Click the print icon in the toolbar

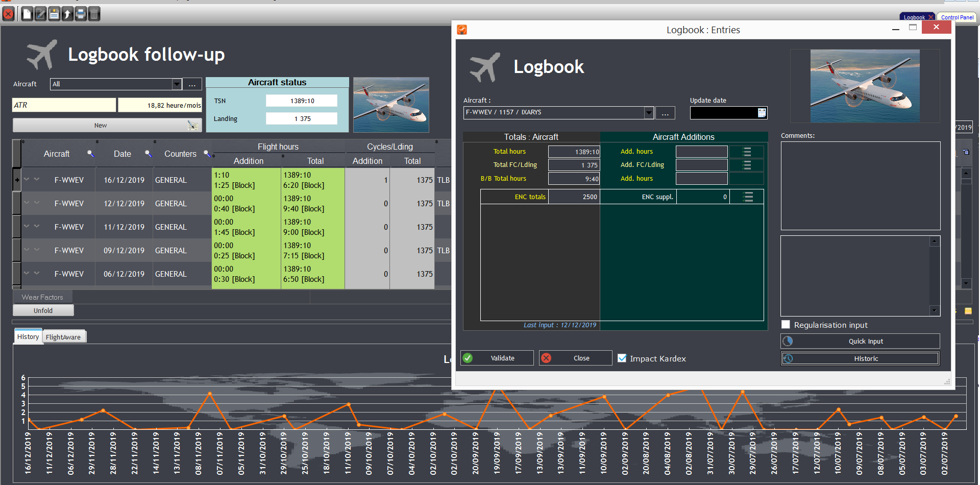[81, 14]
